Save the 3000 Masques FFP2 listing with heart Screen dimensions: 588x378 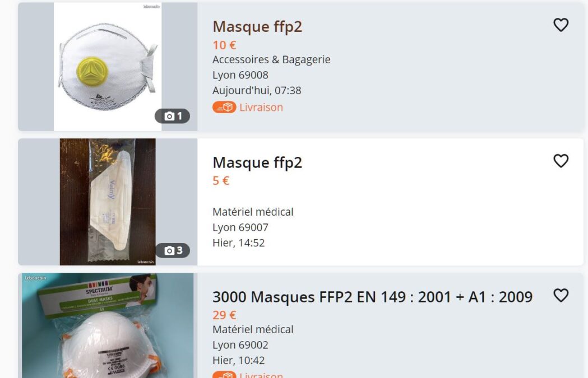click(x=561, y=296)
